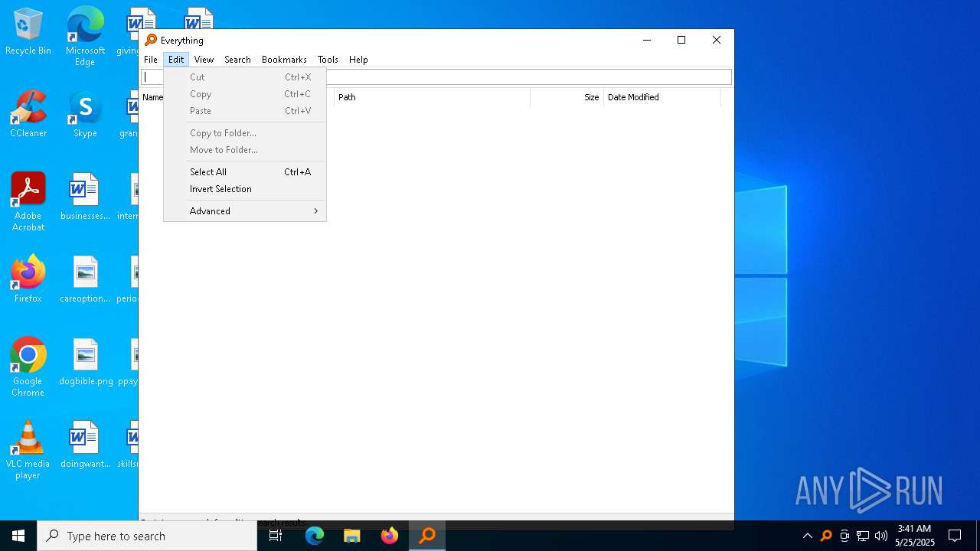This screenshot has height=551, width=980.
Task: Open the Bookmarks menu
Action: point(284,60)
